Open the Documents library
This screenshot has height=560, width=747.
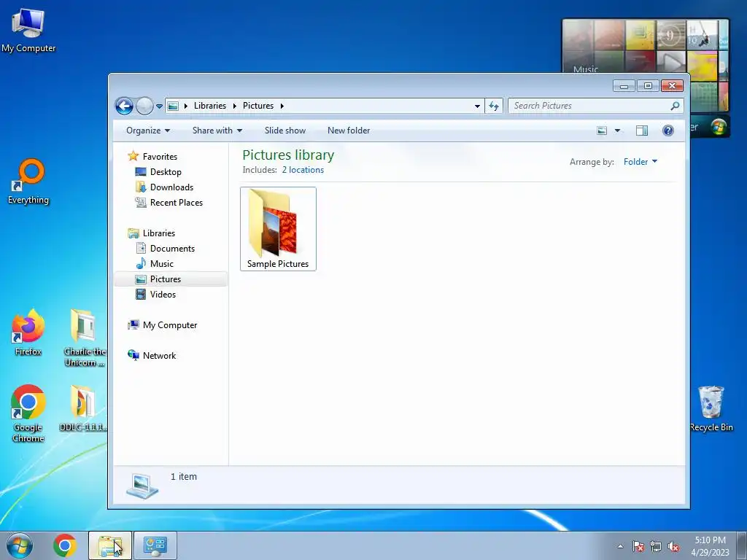pyautogui.click(x=172, y=249)
